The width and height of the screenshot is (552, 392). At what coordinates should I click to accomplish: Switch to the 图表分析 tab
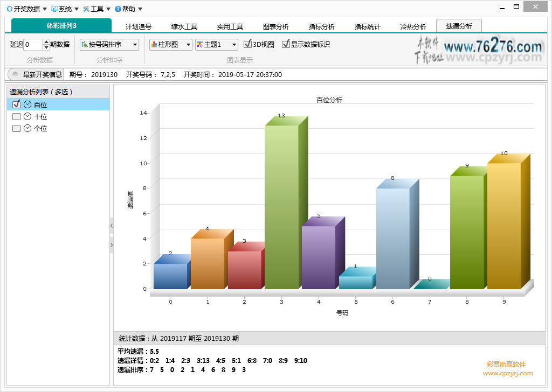click(x=275, y=26)
